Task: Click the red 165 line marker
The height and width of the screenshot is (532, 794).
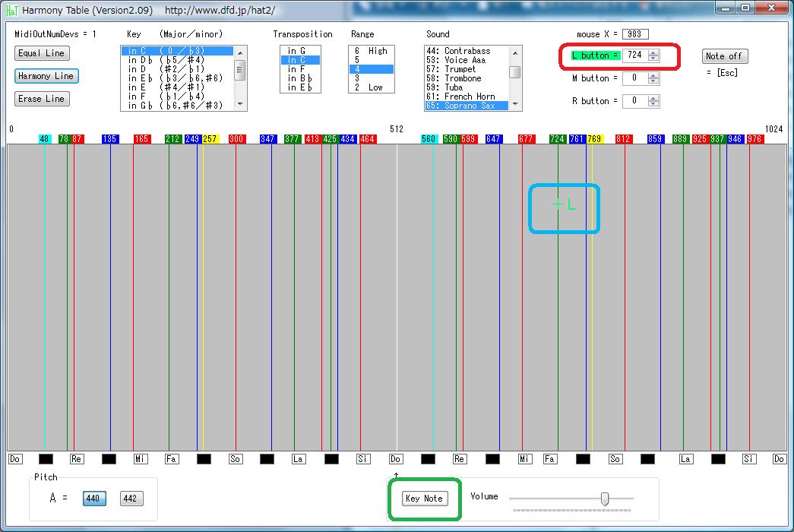Action: (142, 139)
